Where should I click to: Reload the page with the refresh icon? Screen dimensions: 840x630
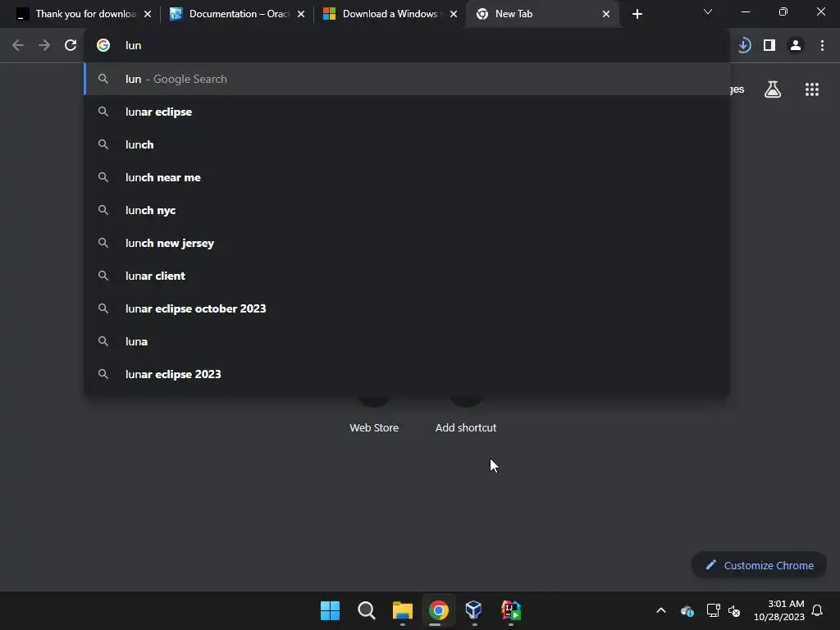(x=71, y=46)
